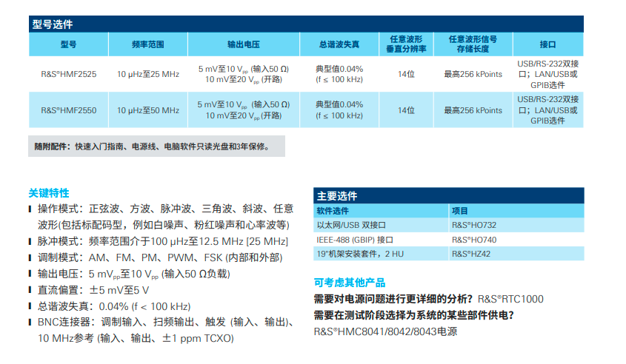
Task: Open the R&S®HMC8041/8042/8043电源 reference
Action: click(x=385, y=331)
